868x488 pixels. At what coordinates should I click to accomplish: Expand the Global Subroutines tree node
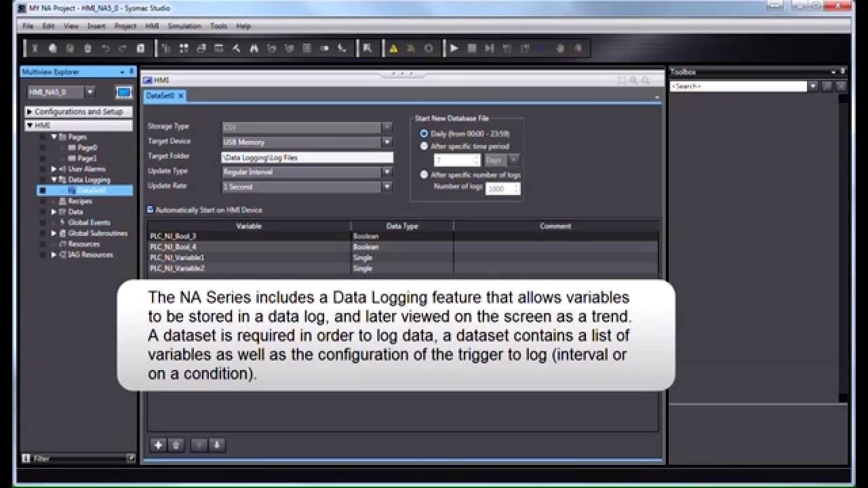[54, 234]
